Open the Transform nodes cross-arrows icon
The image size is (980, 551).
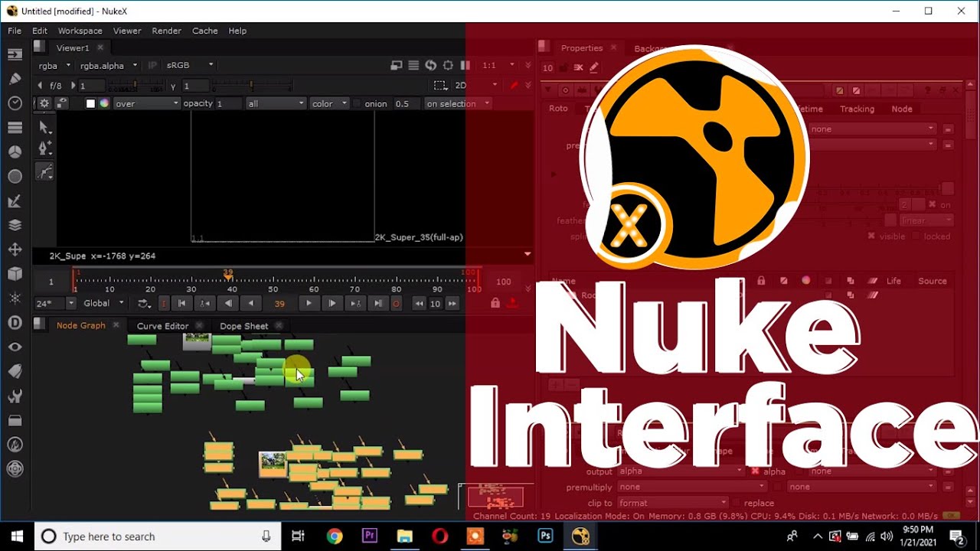[x=15, y=249]
